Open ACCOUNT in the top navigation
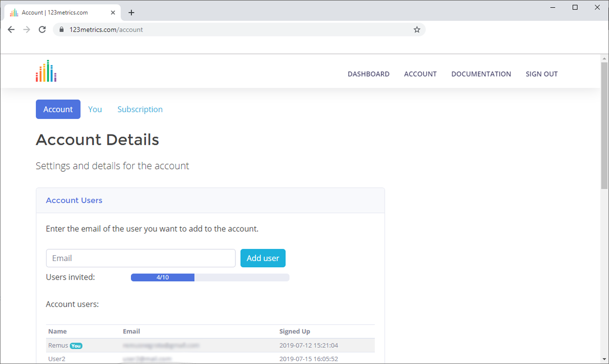The image size is (609, 364). click(x=420, y=74)
